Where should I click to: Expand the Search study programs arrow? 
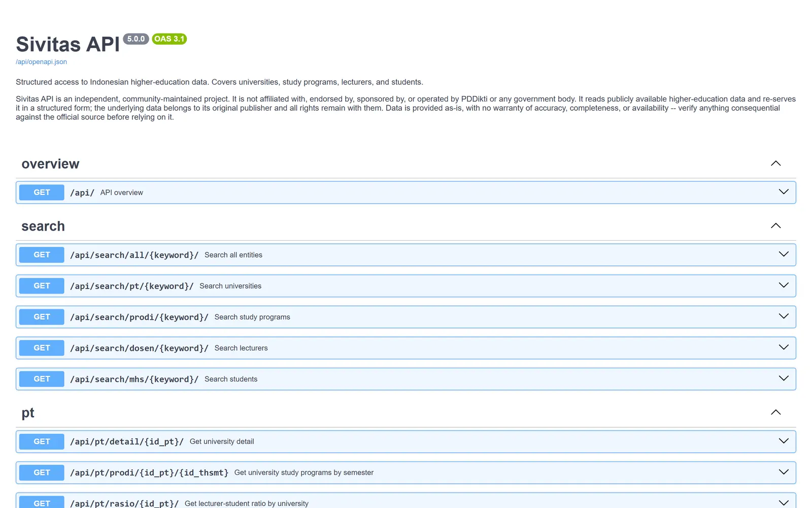(784, 316)
